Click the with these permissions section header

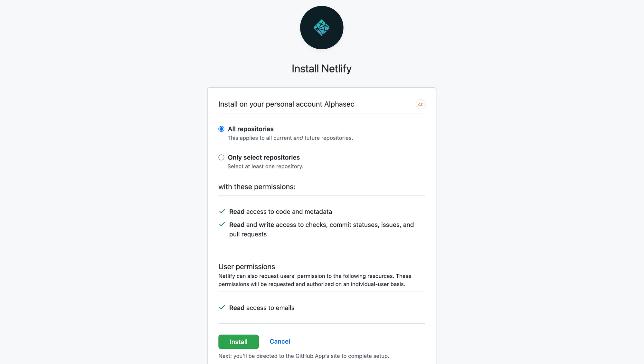click(x=257, y=187)
